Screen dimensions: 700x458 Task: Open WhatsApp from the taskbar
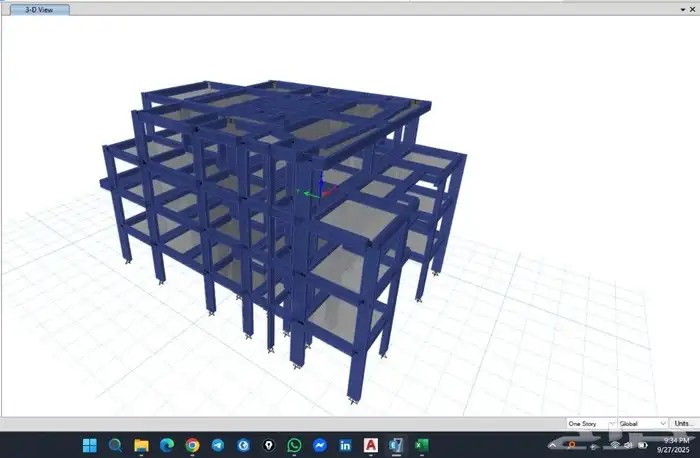(x=294, y=445)
